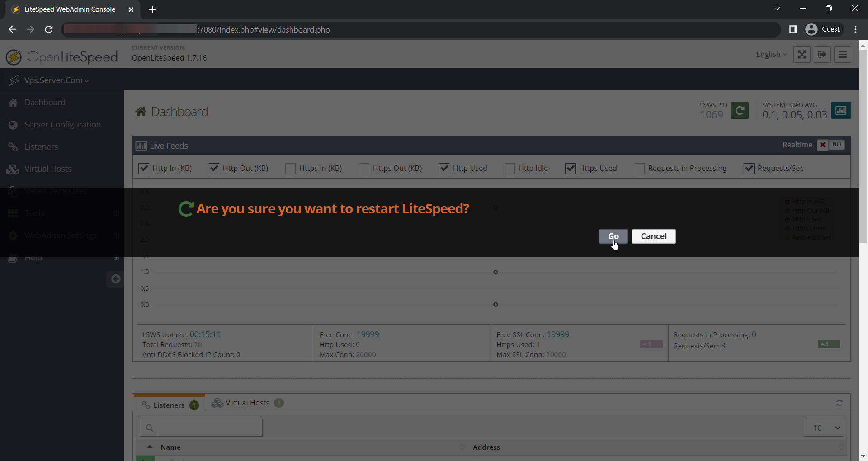
Task: Click the OpenLiteSpeed logo
Action: (61, 57)
